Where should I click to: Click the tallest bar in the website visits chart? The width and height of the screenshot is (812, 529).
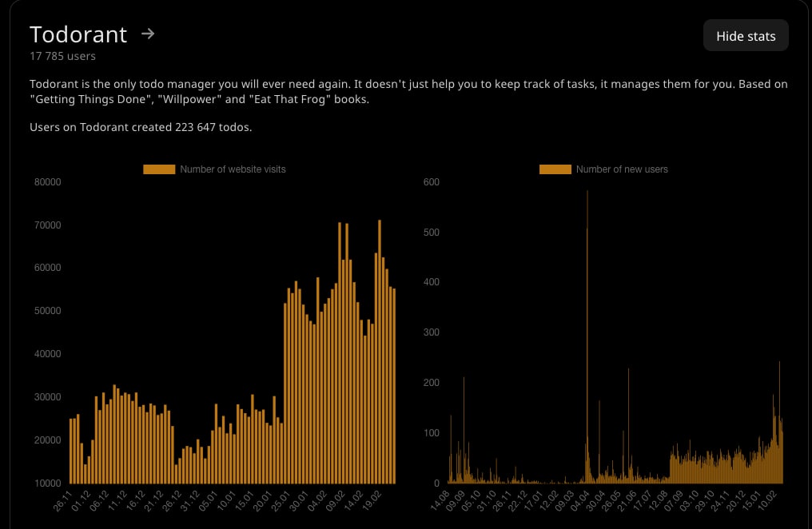click(380, 352)
